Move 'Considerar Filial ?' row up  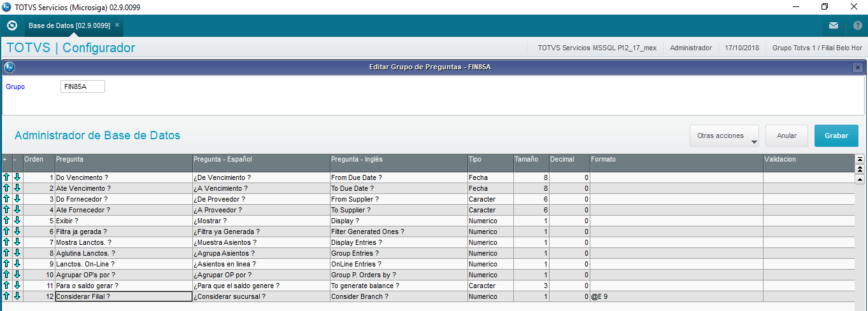click(6, 296)
